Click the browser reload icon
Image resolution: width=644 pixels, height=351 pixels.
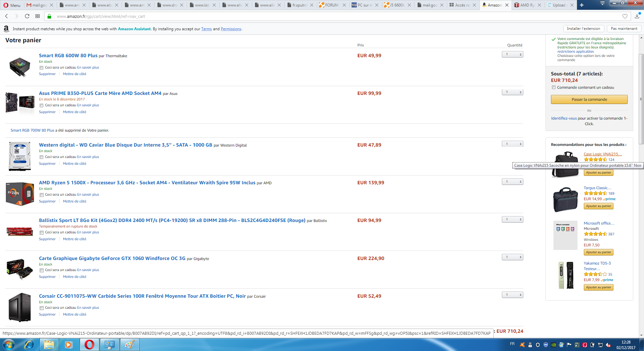[27, 16]
